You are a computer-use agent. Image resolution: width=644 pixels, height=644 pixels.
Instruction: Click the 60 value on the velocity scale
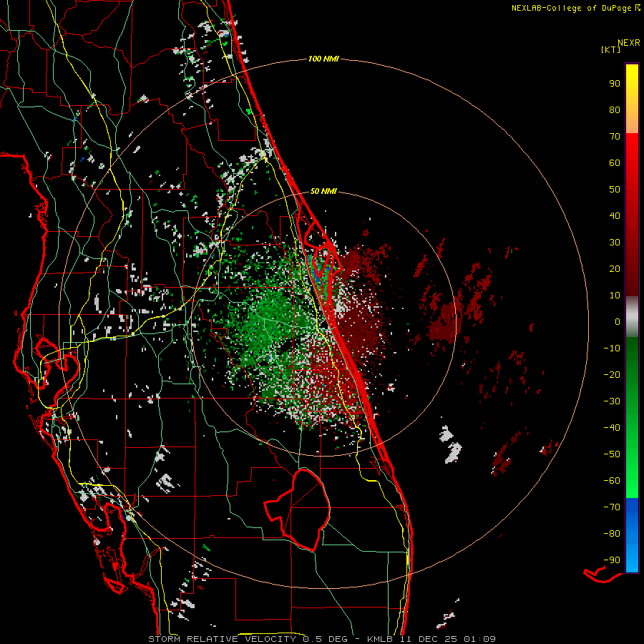pos(615,162)
